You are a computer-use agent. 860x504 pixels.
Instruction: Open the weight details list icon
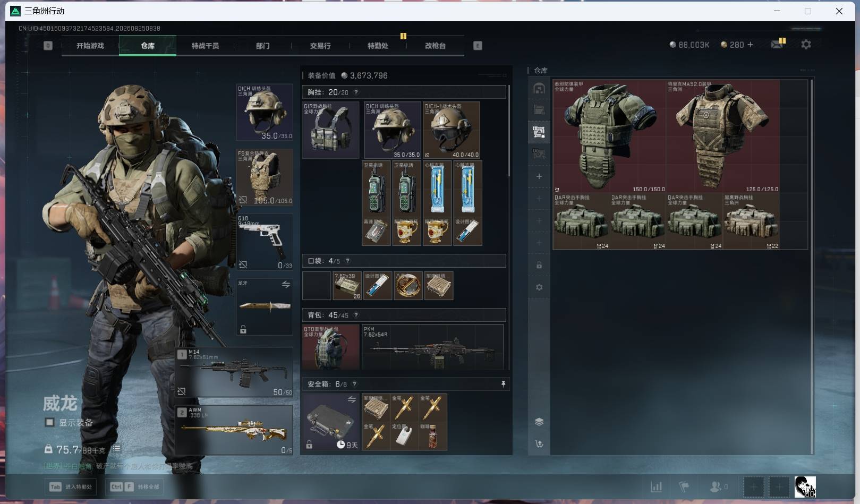[116, 449]
